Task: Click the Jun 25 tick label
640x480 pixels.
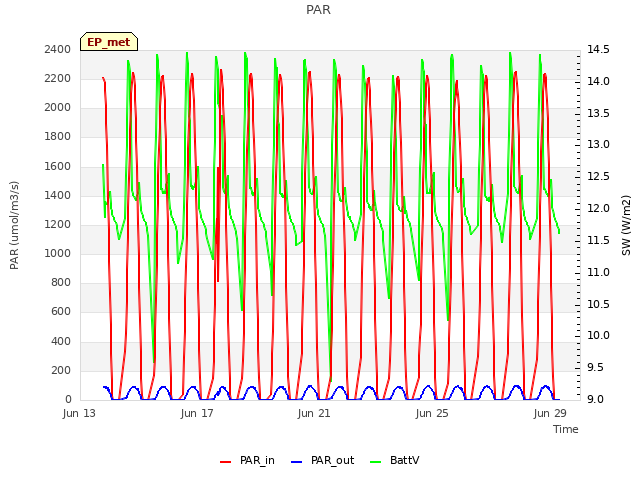Action: point(432,413)
